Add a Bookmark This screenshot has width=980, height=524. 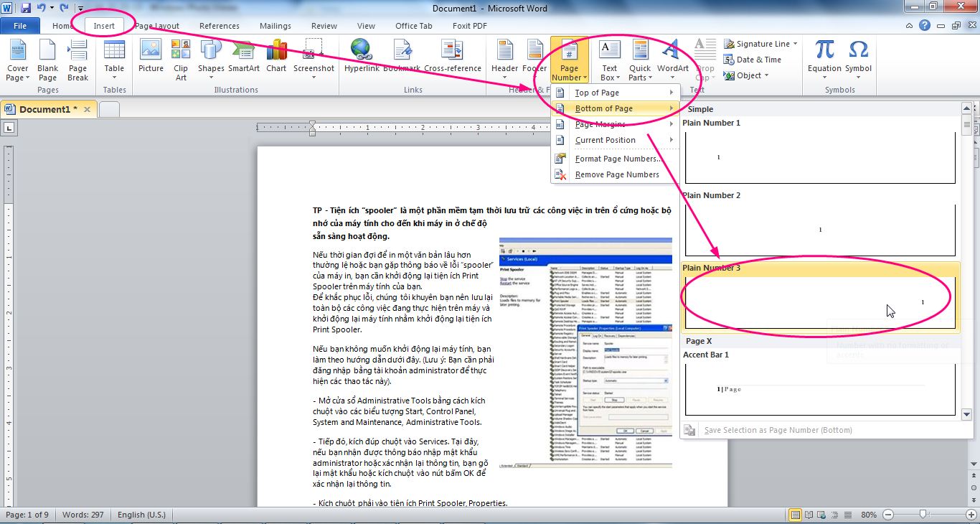click(x=402, y=57)
